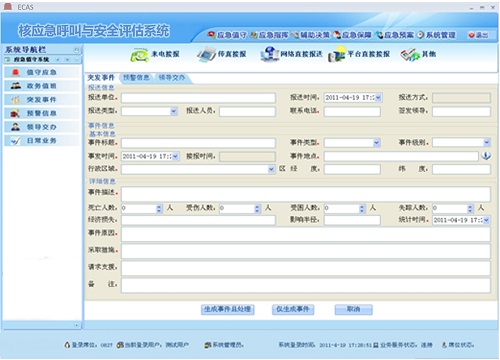The image size is (500, 360).
Task: Click 生成事件且处理 button
Action: pyautogui.click(x=228, y=309)
